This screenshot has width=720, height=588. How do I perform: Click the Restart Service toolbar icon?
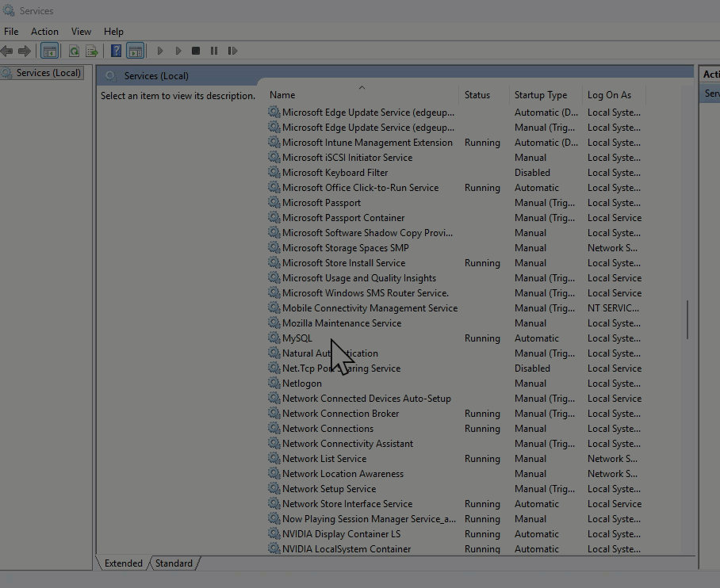click(232, 51)
